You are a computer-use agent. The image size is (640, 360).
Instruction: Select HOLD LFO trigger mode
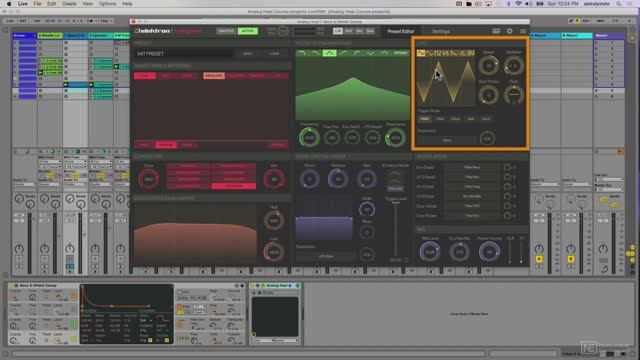click(456, 119)
